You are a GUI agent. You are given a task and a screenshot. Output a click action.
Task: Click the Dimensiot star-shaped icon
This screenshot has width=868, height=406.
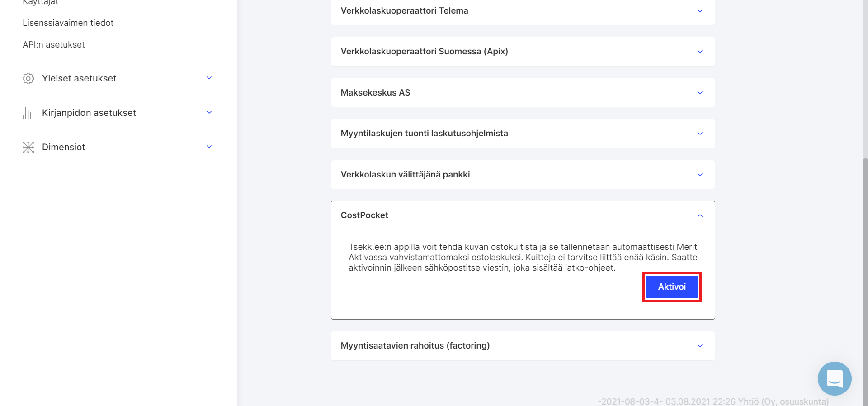pyautogui.click(x=28, y=147)
